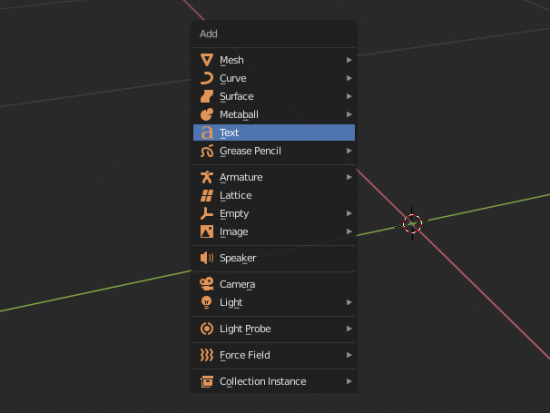Click the Light bulb icon
The height and width of the screenshot is (413, 550).
click(x=207, y=302)
